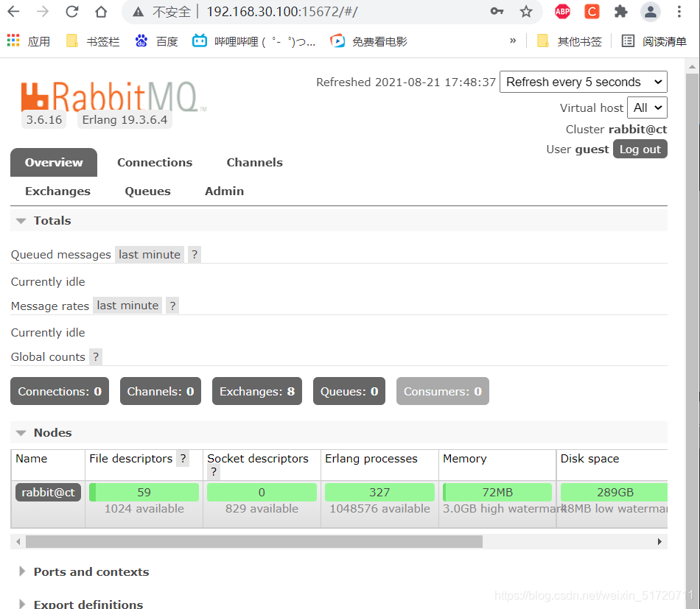The height and width of the screenshot is (609, 700).
Task: Click the Memory 72MB usage bar
Action: (x=497, y=492)
